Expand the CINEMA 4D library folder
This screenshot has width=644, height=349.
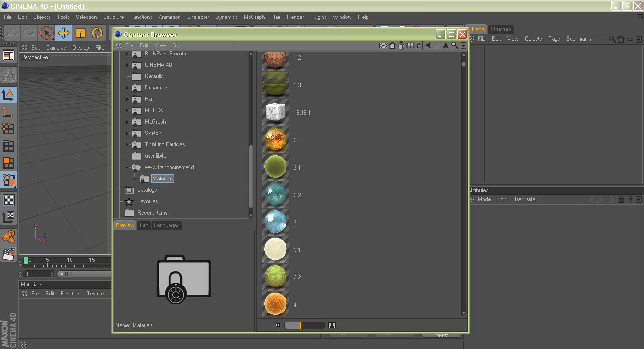(x=127, y=65)
